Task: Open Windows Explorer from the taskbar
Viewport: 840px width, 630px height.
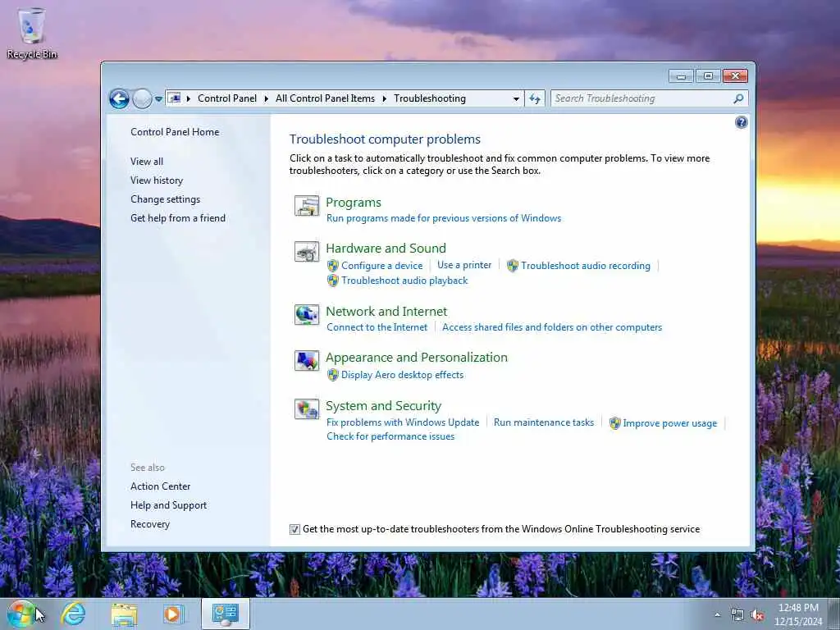Action: [x=124, y=614]
